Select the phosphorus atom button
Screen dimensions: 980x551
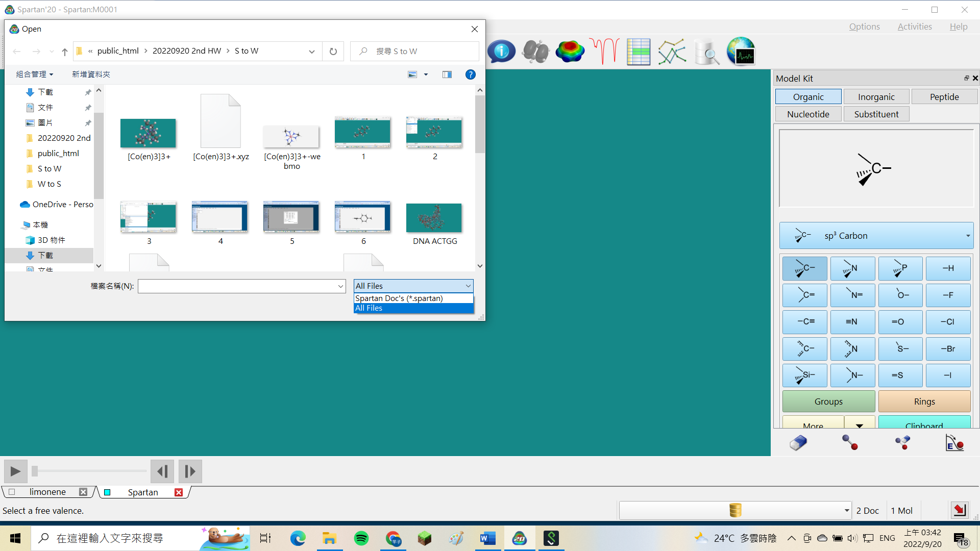click(900, 268)
